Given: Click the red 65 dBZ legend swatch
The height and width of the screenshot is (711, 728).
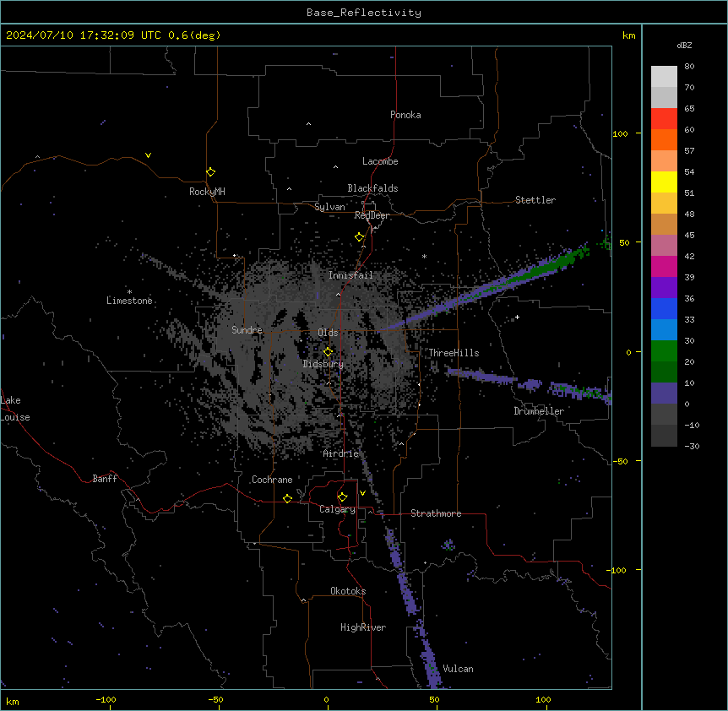Looking at the screenshot, I should click(x=664, y=119).
